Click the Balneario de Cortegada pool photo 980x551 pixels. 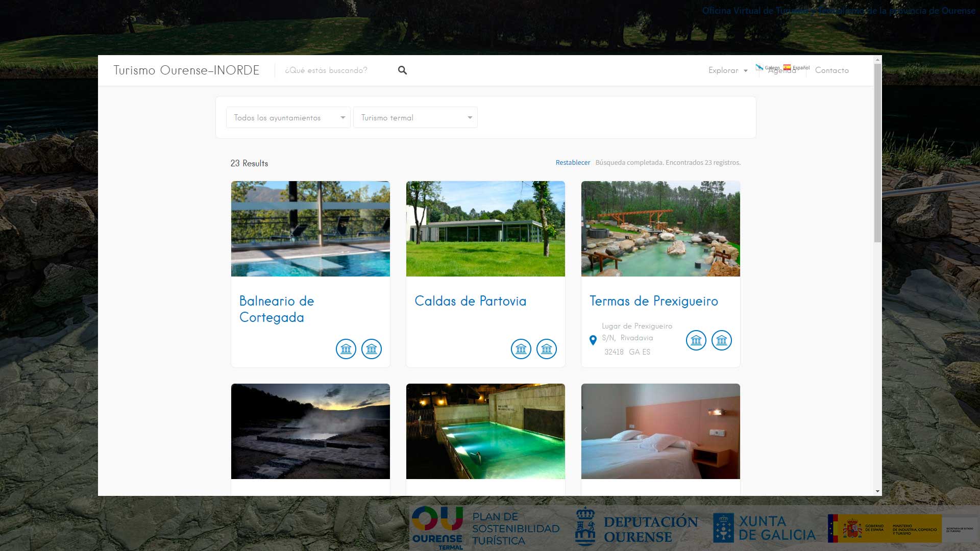click(310, 229)
